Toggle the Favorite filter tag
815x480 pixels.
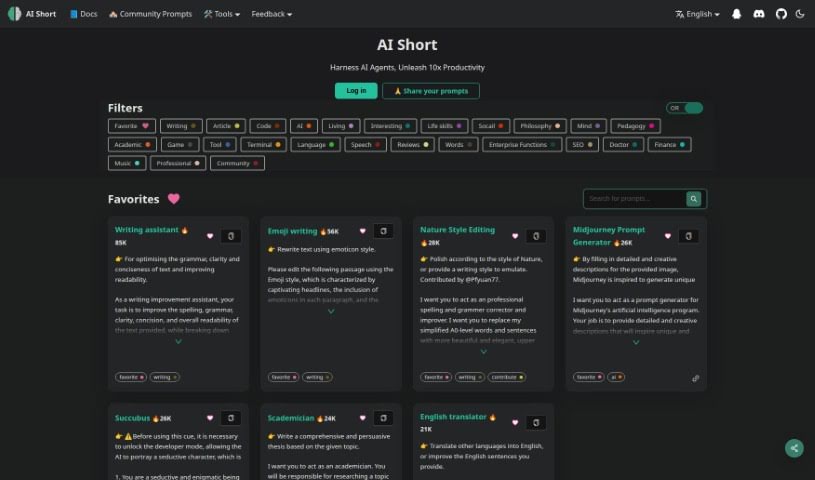pyautogui.click(x=132, y=126)
